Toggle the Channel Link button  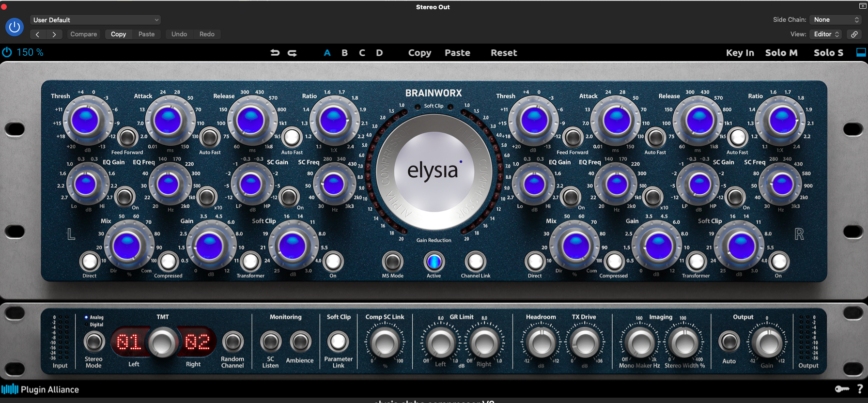pos(476,262)
